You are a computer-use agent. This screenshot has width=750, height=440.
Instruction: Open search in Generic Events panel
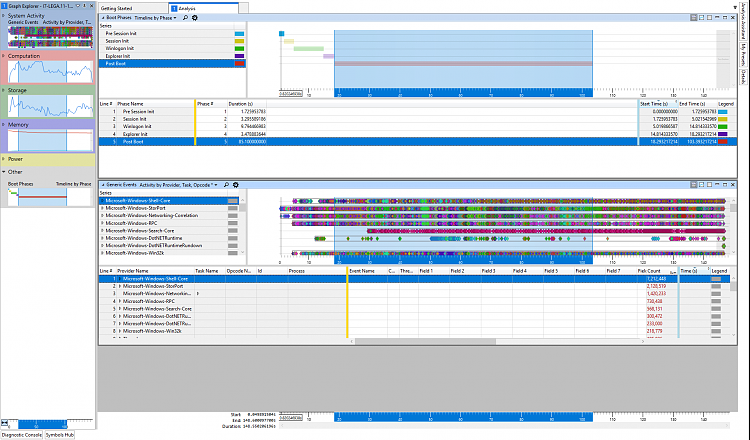coord(226,185)
